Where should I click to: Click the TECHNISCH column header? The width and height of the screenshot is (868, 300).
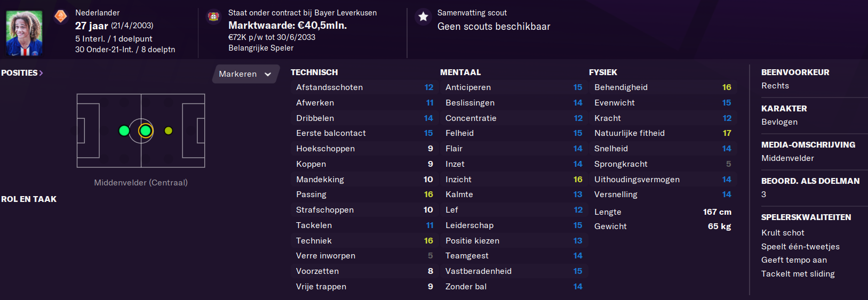coord(314,72)
